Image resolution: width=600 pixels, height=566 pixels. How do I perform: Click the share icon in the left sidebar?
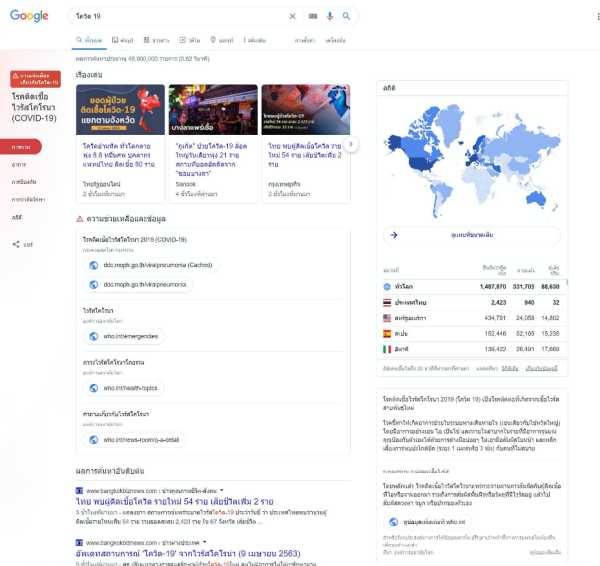16,244
